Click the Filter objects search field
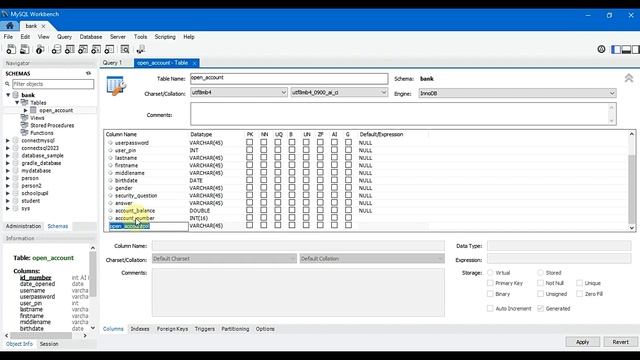 tap(53, 84)
